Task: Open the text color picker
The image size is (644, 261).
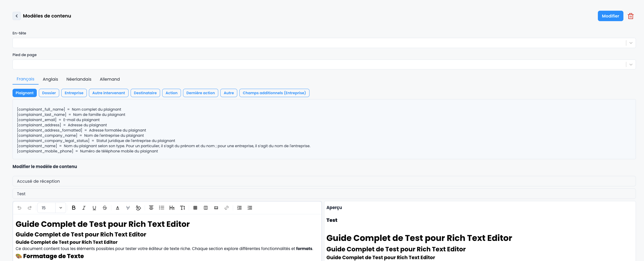Action: click(x=117, y=208)
